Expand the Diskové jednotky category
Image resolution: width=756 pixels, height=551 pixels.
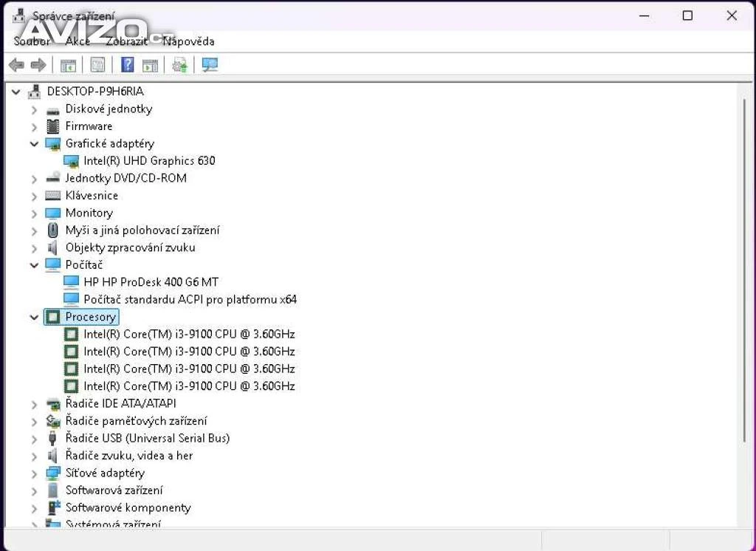point(34,109)
